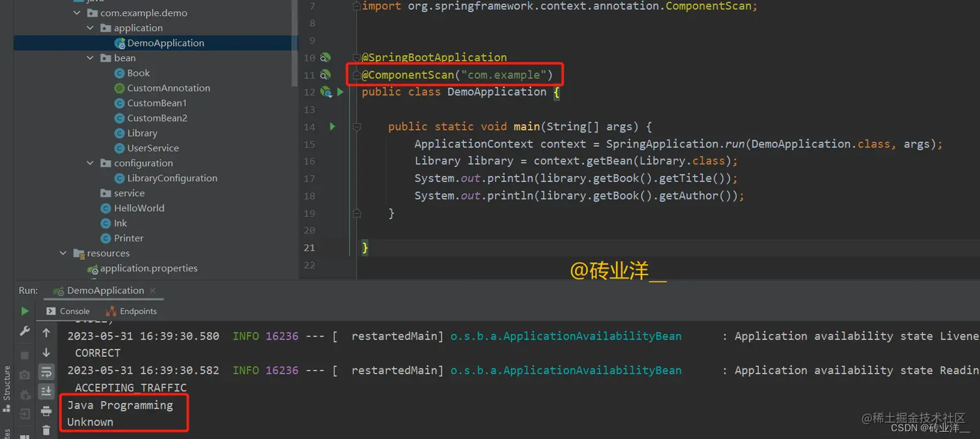
Task: Click line number 21 in gutter
Action: coord(309,247)
